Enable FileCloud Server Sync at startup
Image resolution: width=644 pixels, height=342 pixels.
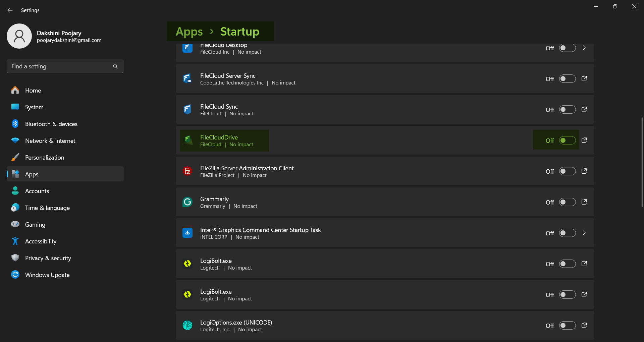click(567, 79)
